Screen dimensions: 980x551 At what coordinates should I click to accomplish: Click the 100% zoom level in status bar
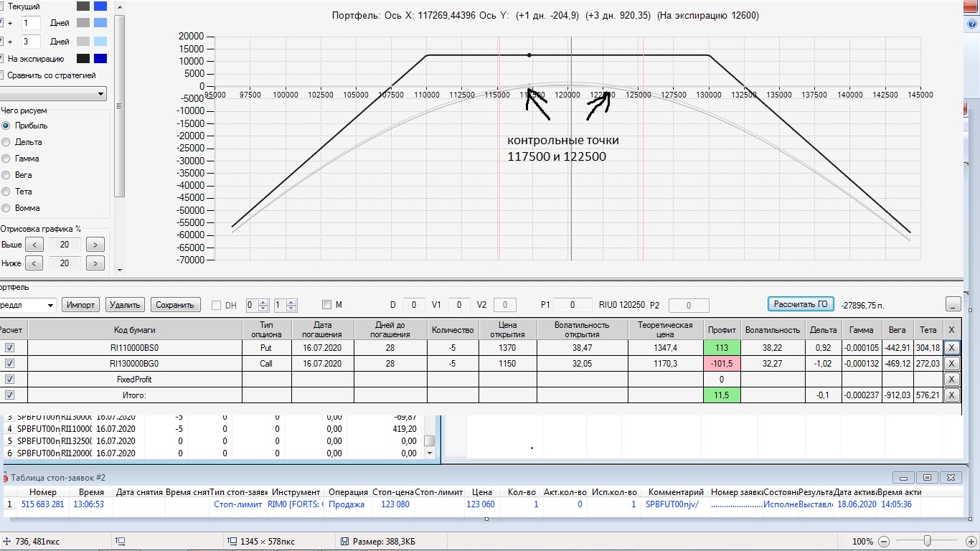coord(862,541)
